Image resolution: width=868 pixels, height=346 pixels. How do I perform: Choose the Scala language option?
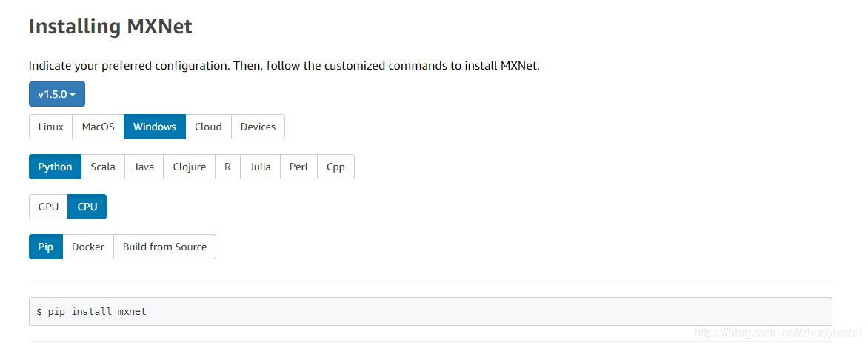point(103,167)
